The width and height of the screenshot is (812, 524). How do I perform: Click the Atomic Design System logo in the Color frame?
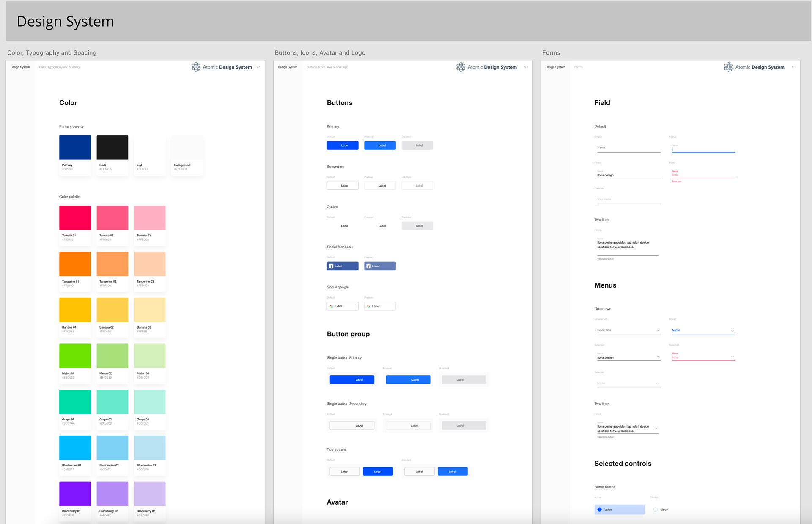pos(222,67)
